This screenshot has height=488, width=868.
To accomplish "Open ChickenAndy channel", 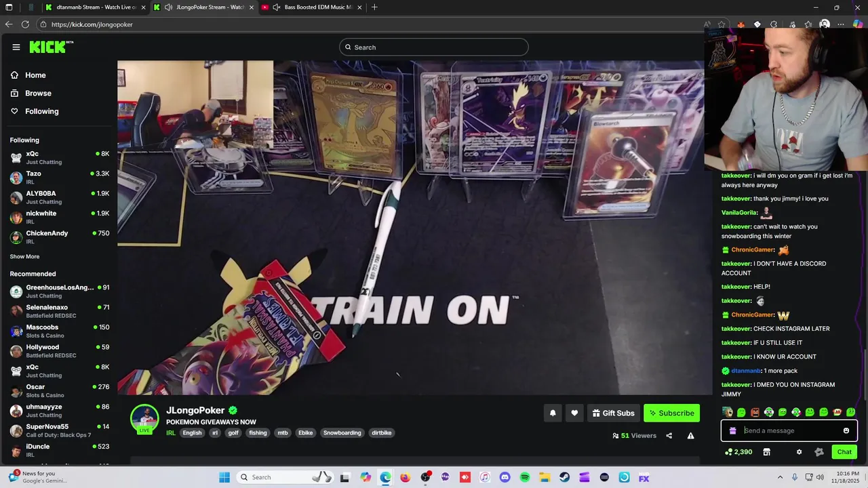I will tap(60, 237).
